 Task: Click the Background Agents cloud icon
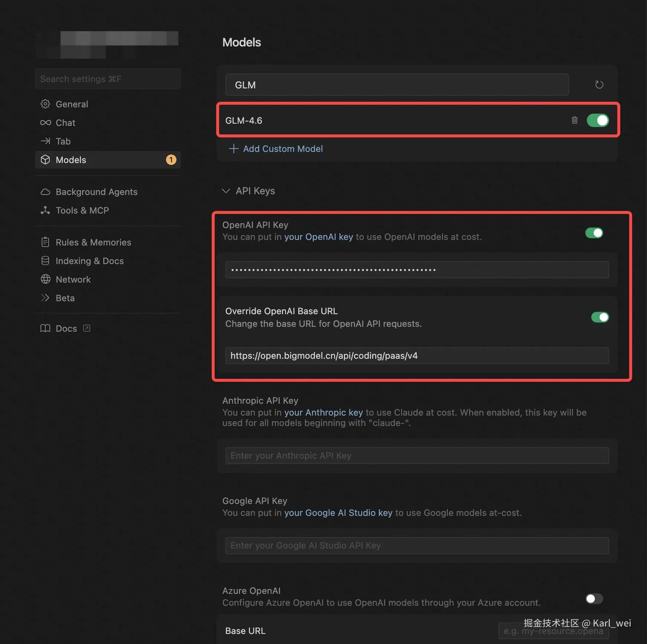(45, 192)
